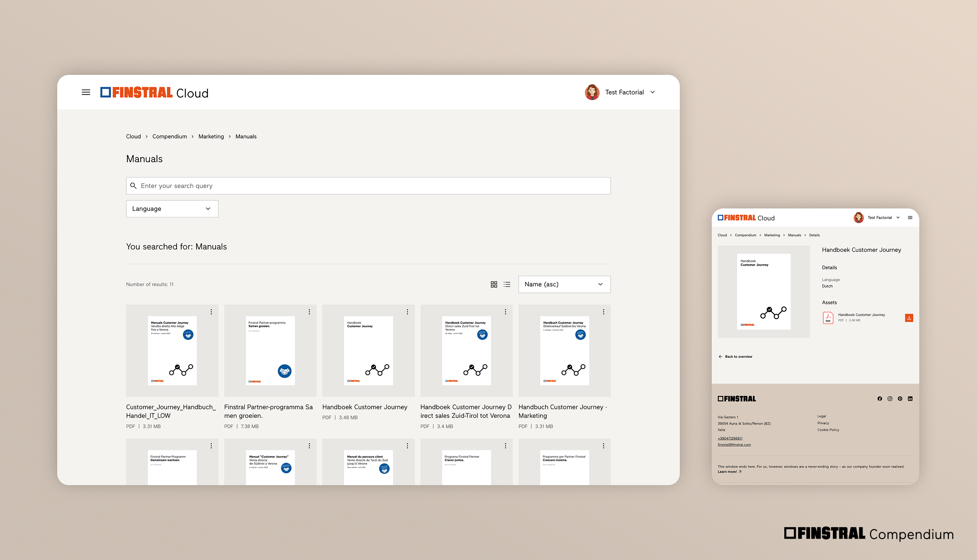Click 'Handboek Customer Journey' asset name

862,315
